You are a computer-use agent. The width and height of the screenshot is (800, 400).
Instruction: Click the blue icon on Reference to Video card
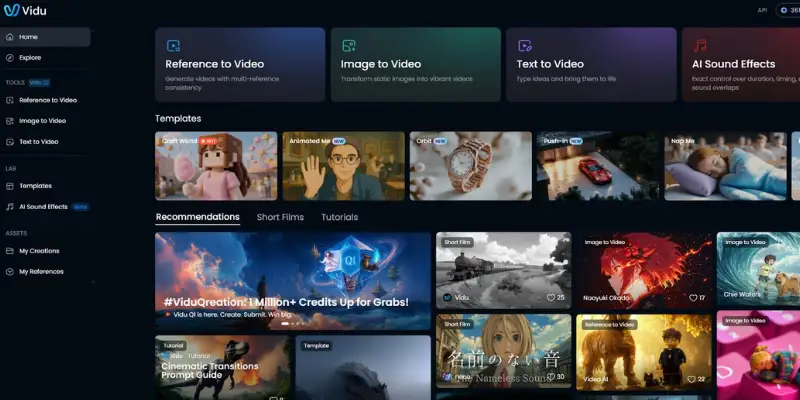point(173,46)
